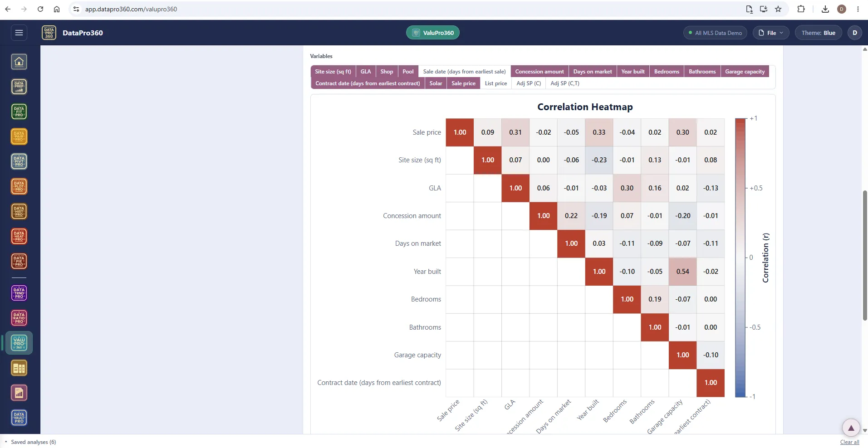The height and width of the screenshot is (448, 868).
Task: Open All MLS Data Demo dataset button
Action: click(x=715, y=33)
